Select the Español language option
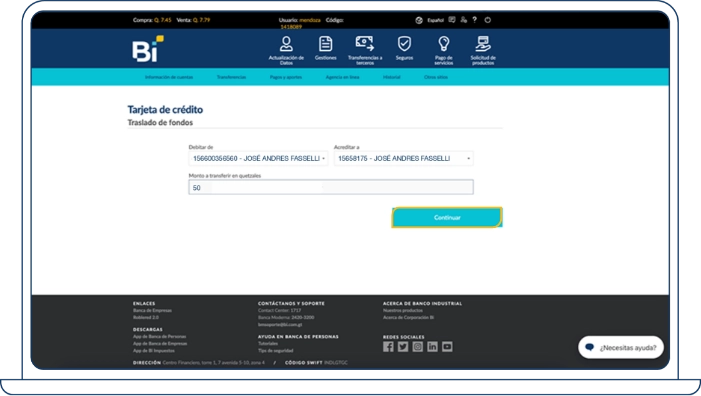Viewport: 701px width, 396px height. pyautogui.click(x=435, y=20)
